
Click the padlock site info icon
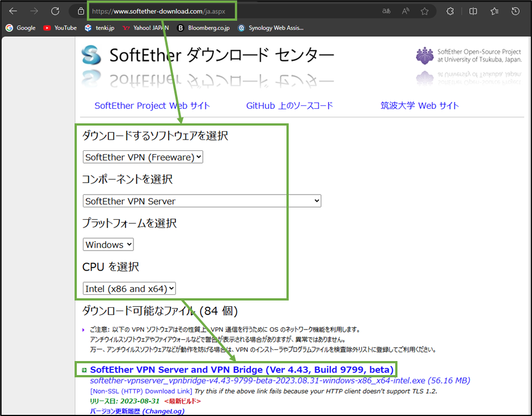tap(81, 11)
